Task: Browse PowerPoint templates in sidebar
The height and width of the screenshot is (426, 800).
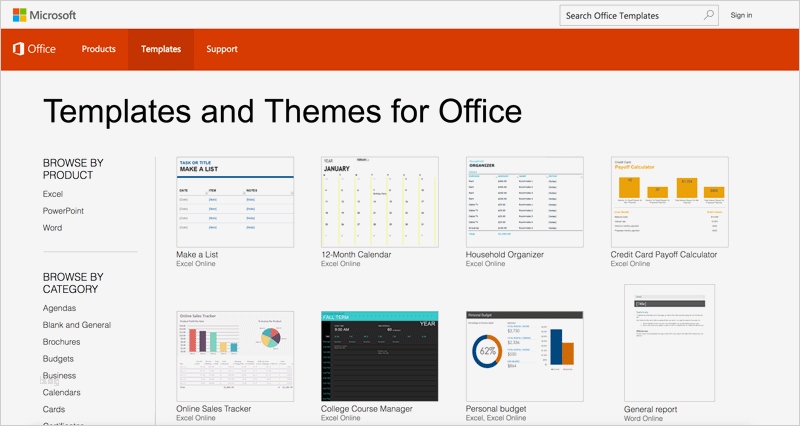Action: 63,211
